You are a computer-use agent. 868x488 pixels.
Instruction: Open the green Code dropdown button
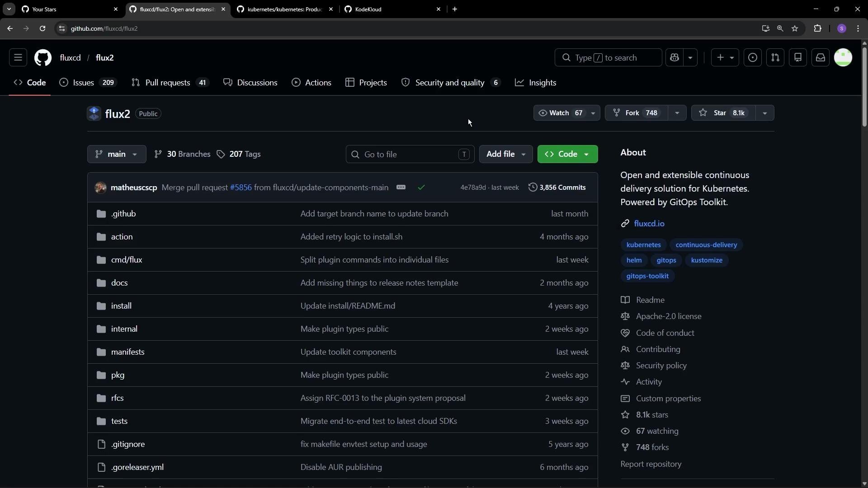pyautogui.click(x=567, y=154)
